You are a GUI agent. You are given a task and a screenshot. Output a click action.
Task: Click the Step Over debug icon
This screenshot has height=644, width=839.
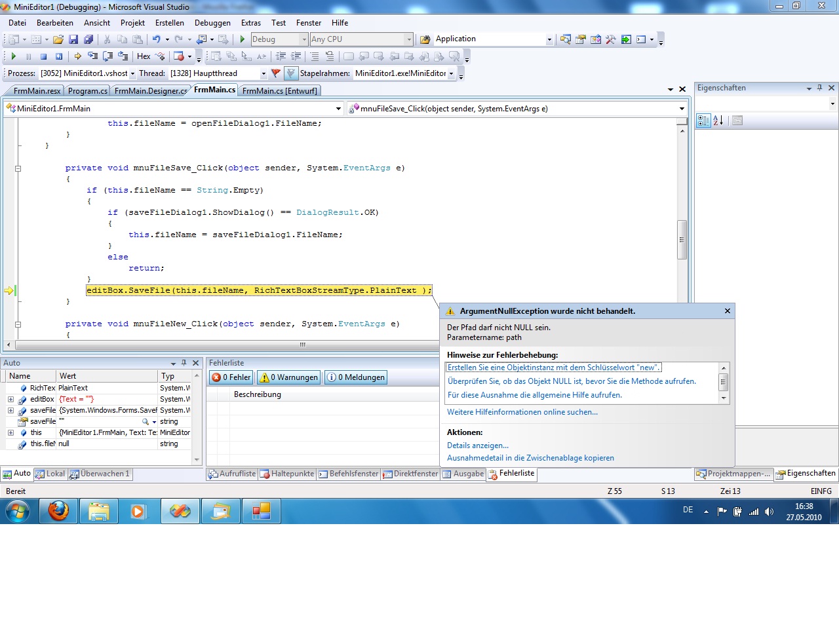[107, 56]
